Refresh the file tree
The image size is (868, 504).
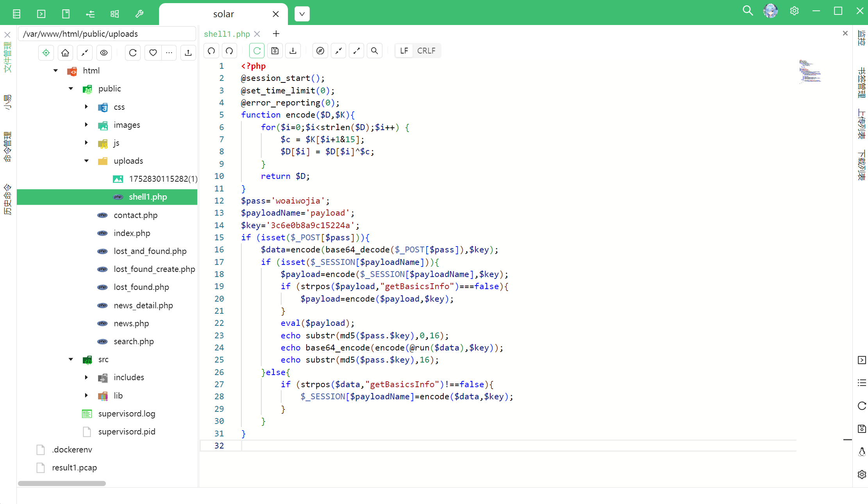coord(133,53)
